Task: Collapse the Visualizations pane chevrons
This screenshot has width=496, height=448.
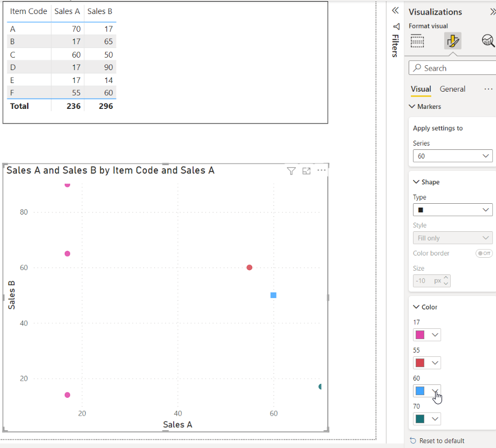Action: 493,12
